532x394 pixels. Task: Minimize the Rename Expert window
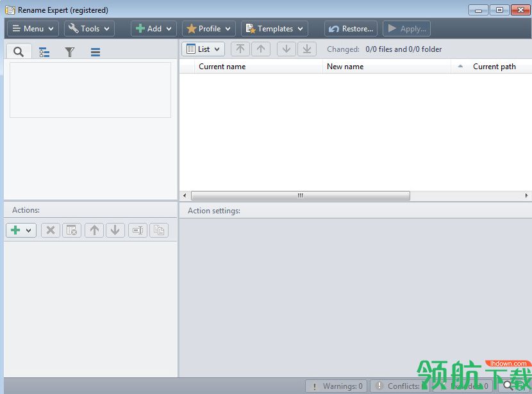coord(478,10)
